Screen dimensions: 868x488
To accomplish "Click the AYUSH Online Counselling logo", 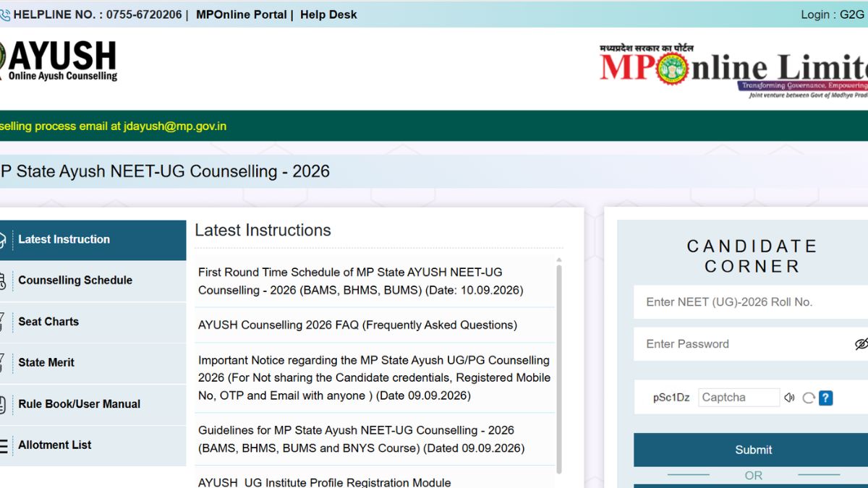I will 59,61.
